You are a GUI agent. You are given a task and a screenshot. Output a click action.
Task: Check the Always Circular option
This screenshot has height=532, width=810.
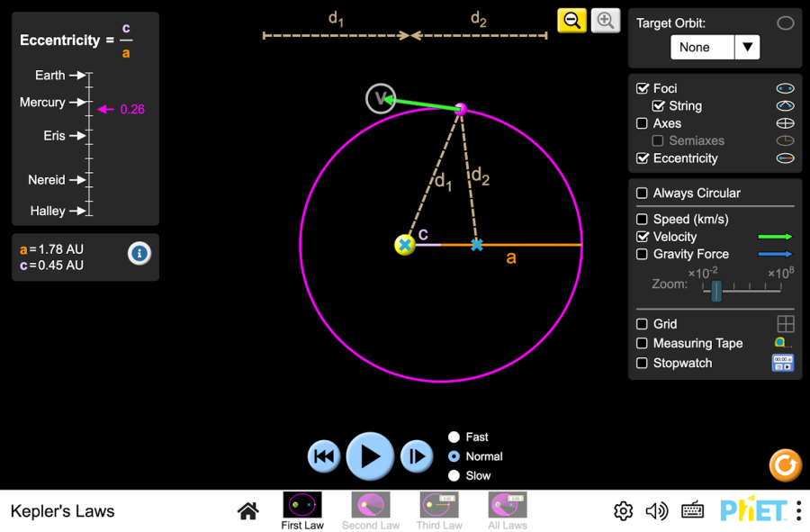643,194
